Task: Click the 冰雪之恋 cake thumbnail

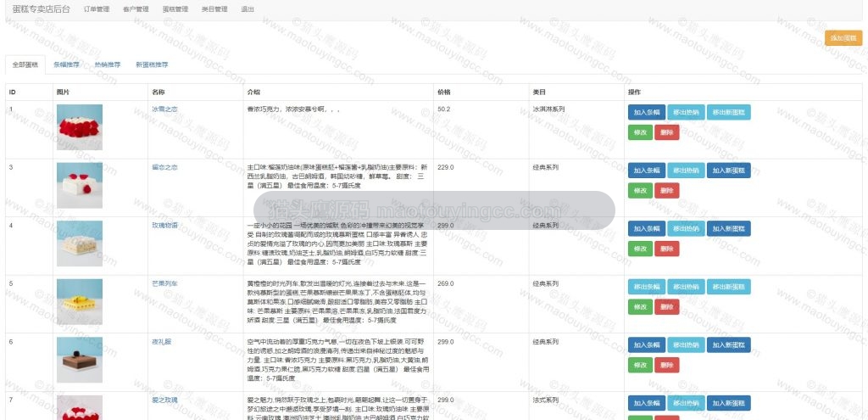Action: [79, 127]
